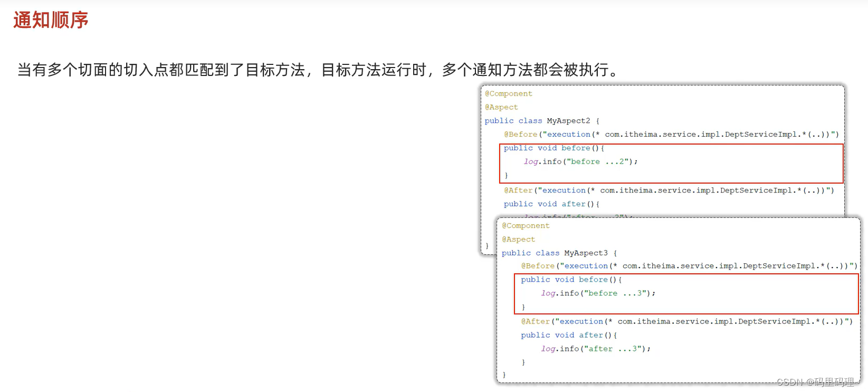Viewport: 868px width, 392px height.
Task: Click @Component annotation above MyAspect2
Action: click(x=509, y=94)
